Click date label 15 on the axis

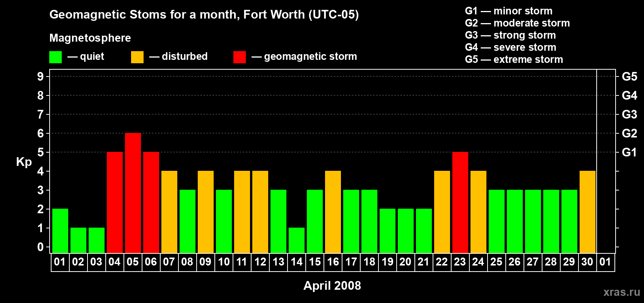click(x=314, y=262)
